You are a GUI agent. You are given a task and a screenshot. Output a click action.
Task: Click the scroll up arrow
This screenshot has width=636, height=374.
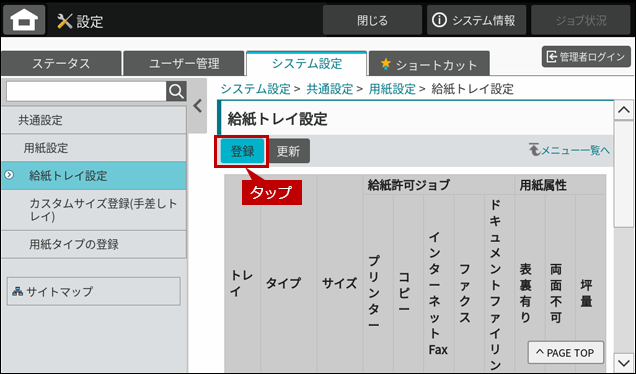(623, 110)
